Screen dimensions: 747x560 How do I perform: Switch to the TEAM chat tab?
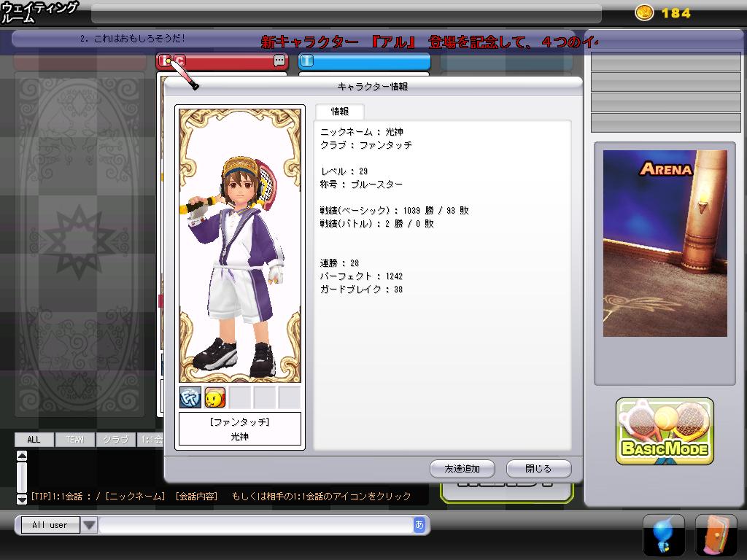(x=74, y=440)
